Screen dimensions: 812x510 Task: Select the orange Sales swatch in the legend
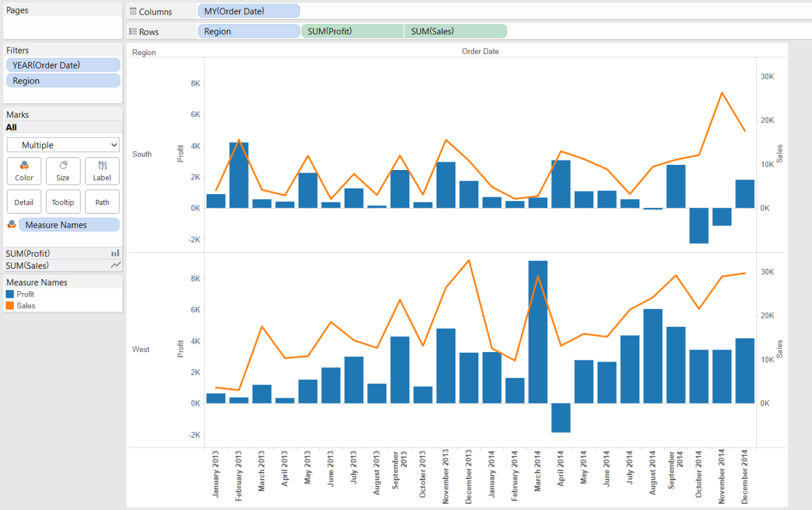tap(10, 306)
